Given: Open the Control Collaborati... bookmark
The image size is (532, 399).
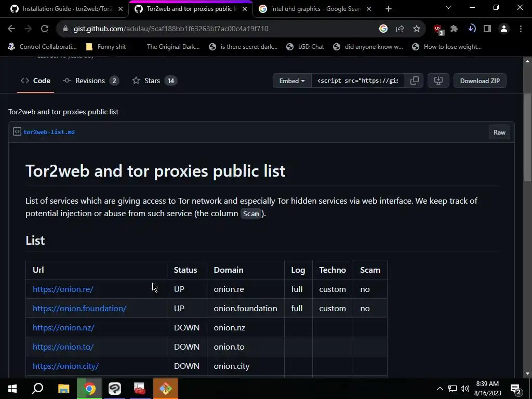Looking at the screenshot, I should pos(43,47).
